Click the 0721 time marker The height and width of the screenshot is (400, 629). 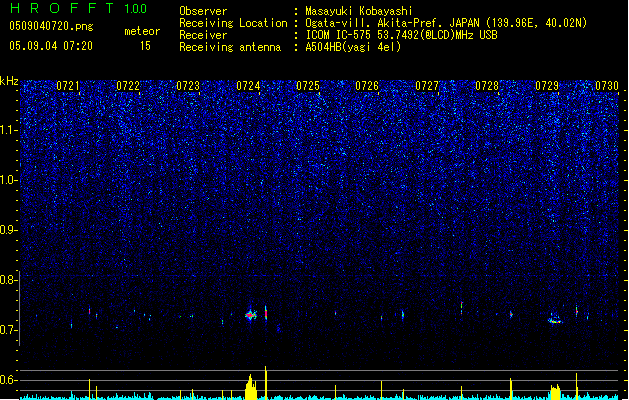click(68, 86)
